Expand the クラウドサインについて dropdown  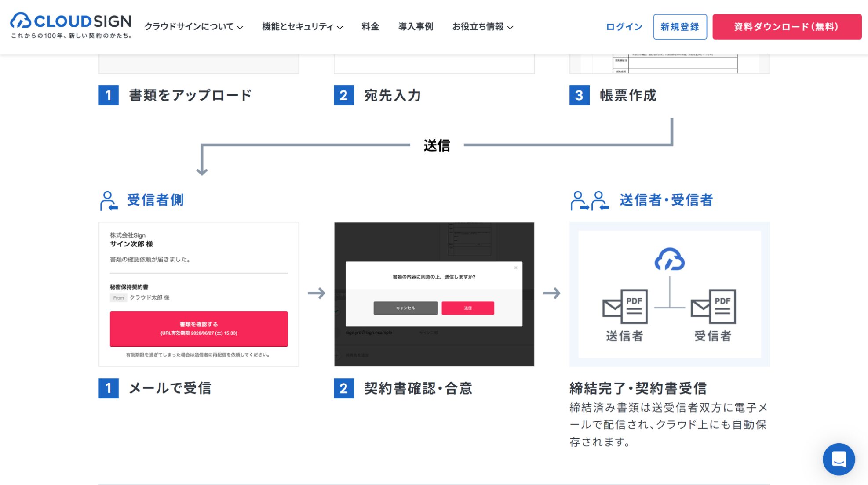[x=193, y=27]
